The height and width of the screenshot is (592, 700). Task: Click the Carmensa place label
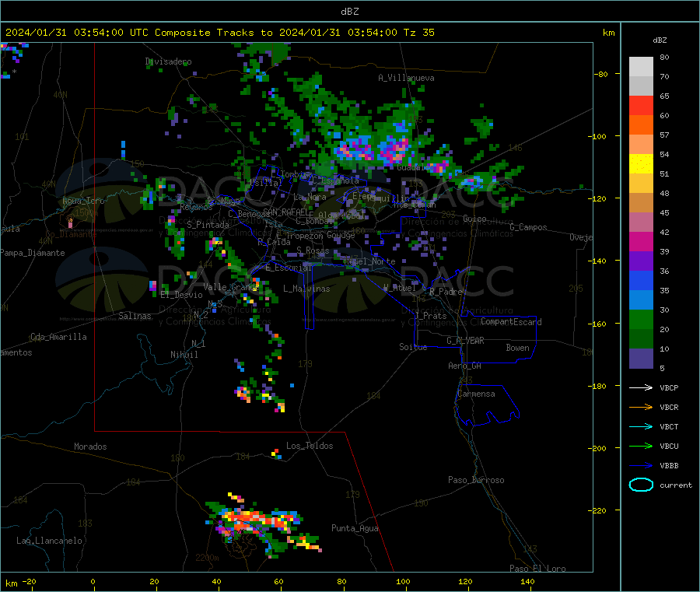[476, 394]
